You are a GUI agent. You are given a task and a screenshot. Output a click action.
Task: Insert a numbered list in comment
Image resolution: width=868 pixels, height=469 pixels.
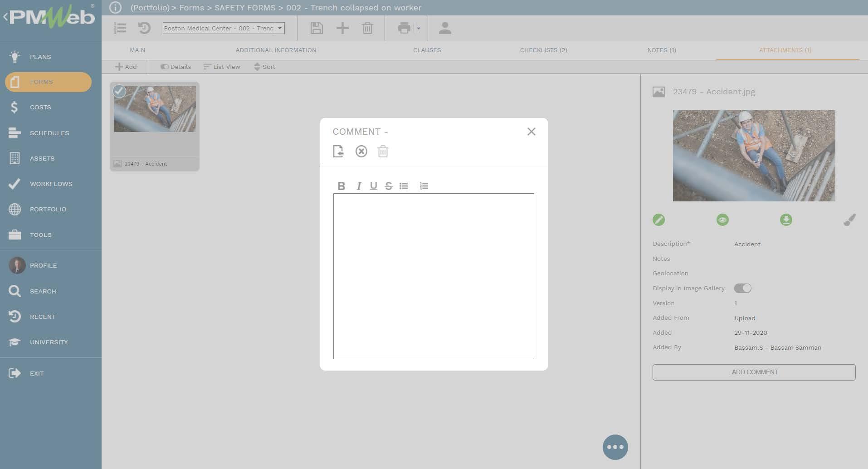point(424,186)
